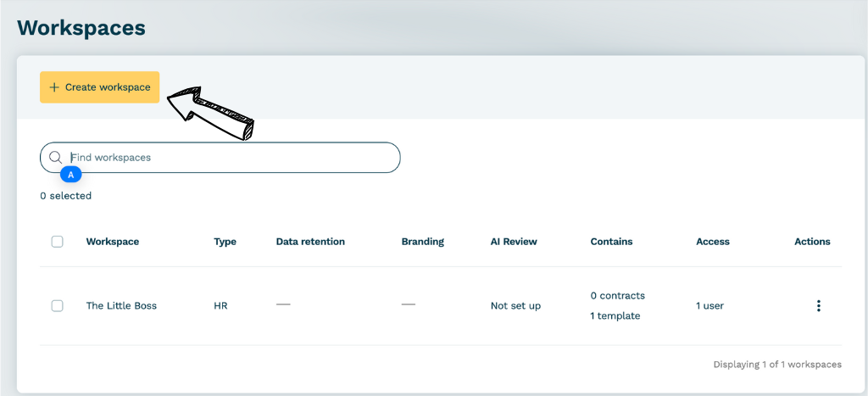The height and width of the screenshot is (396, 868).
Task: Open actions menu for The Little Boss
Action: click(818, 306)
